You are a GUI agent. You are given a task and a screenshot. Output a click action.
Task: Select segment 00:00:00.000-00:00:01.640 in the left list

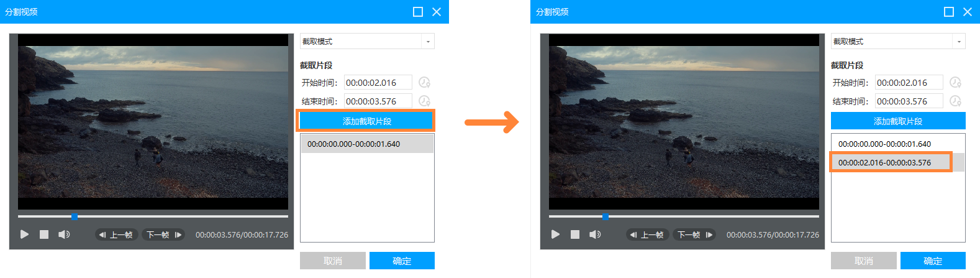[354, 144]
